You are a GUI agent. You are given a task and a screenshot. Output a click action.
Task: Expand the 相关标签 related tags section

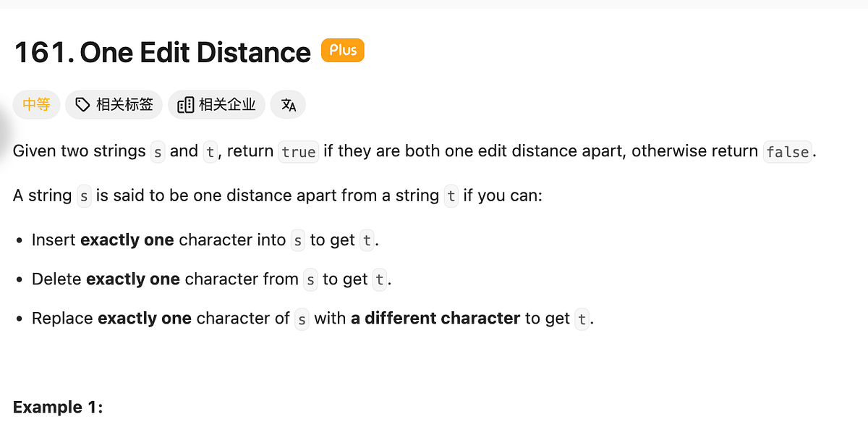[114, 104]
